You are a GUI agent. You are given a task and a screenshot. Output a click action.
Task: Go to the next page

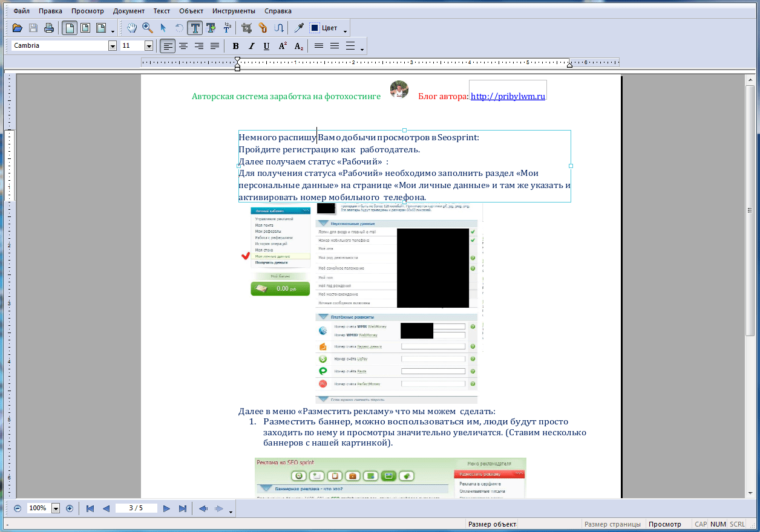point(166,508)
